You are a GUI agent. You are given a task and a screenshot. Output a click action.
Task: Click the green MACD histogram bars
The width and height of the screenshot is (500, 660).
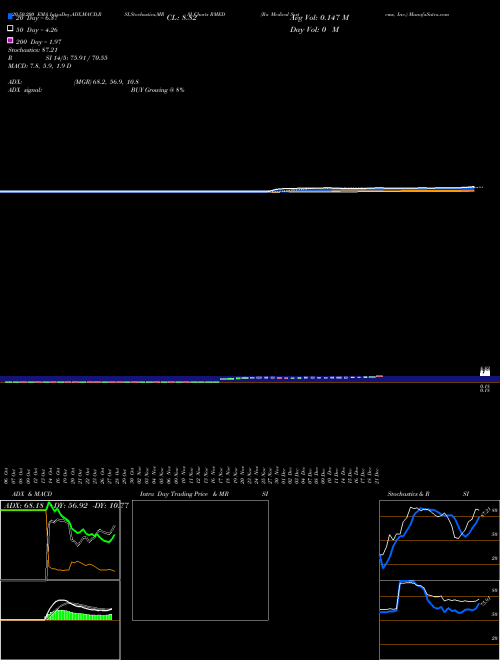(78, 615)
